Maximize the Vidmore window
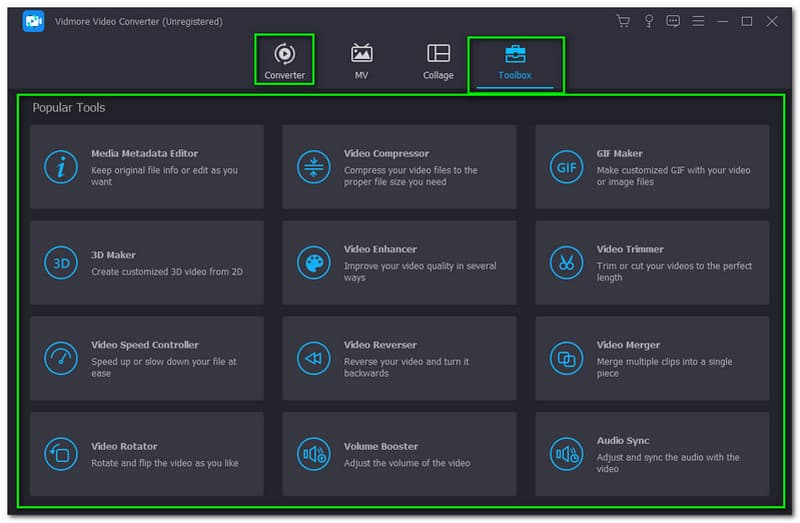This screenshot has height=523, width=800. [x=747, y=21]
